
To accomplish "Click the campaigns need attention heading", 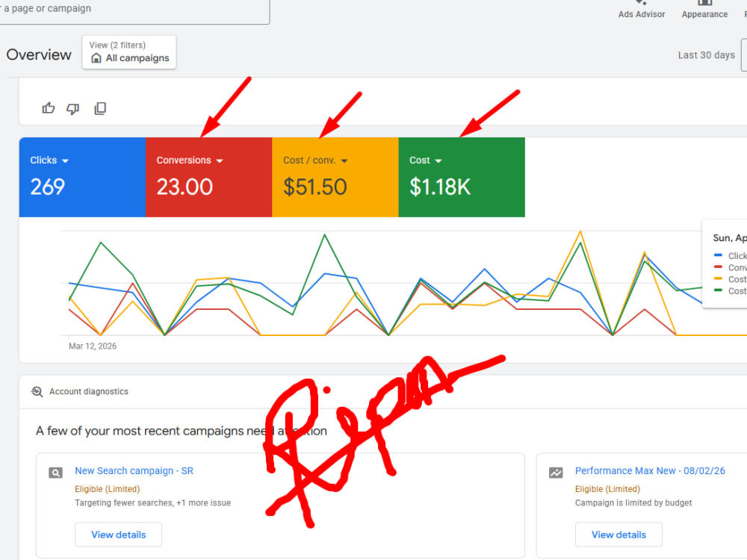I will 182,431.
